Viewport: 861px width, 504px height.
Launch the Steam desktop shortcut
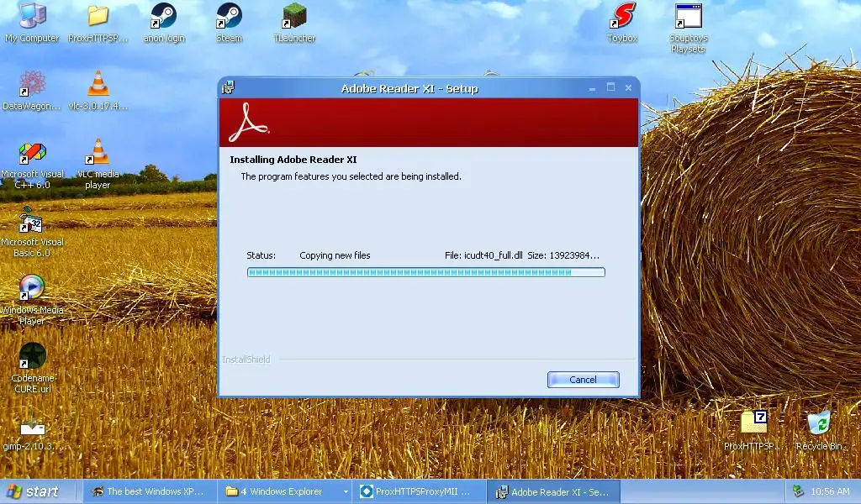pos(229,22)
